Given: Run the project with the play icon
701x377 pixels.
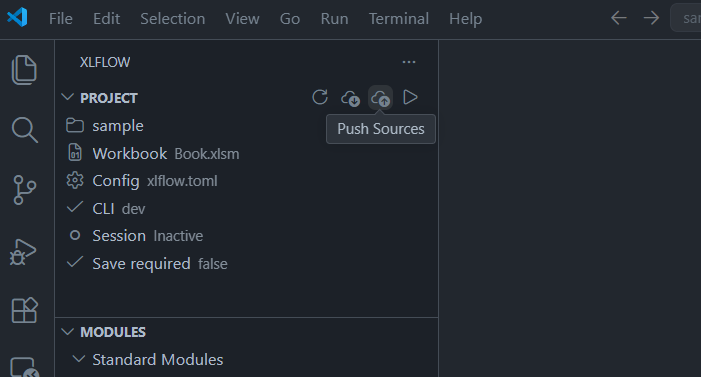Looking at the screenshot, I should pyautogui.click(x=410, y=97).
